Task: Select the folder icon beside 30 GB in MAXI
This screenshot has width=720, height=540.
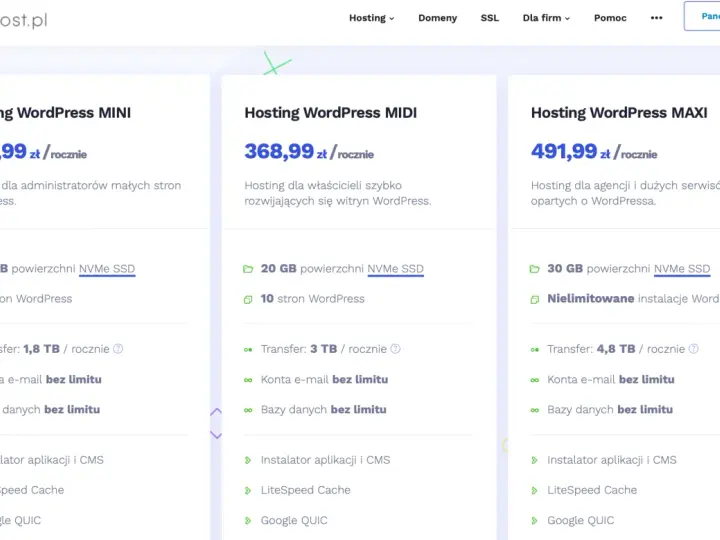Action: click(x=534, y=269)
